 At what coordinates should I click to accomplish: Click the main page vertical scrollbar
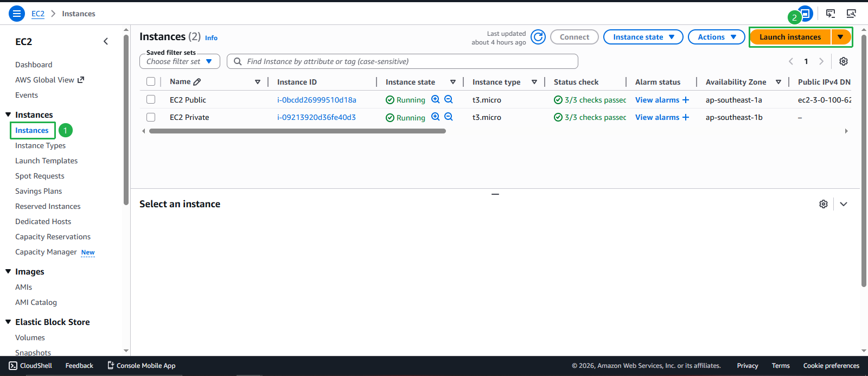(864, 160)
